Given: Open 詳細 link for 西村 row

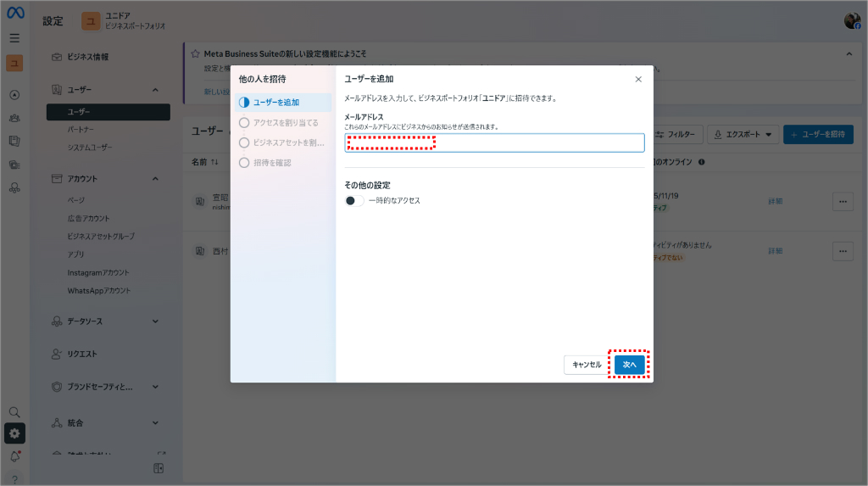Looking at the screenshot, I should (775, 251).
